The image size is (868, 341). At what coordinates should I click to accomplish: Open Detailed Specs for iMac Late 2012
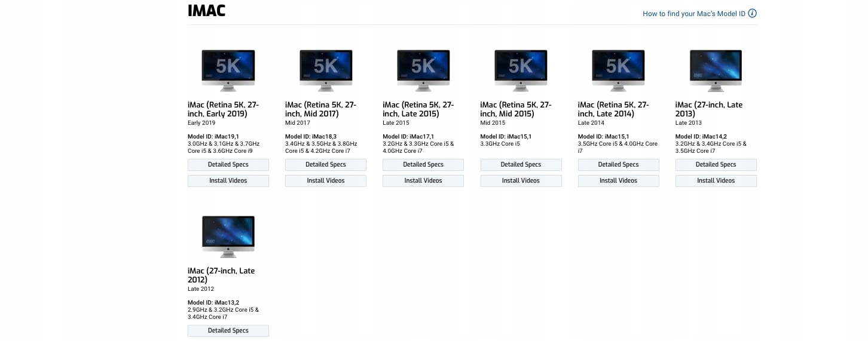pos(228,331)
